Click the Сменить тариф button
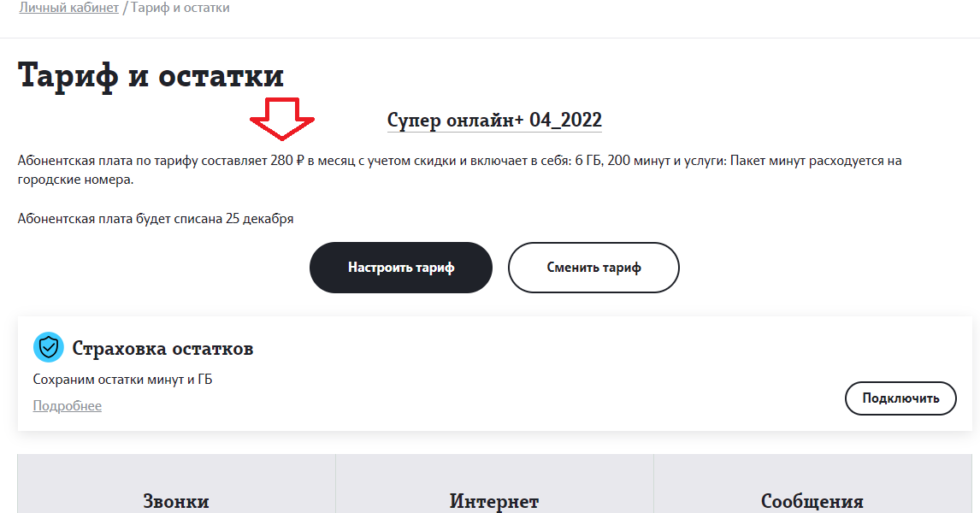The image size is (980, 513). [x=593, y=268]
